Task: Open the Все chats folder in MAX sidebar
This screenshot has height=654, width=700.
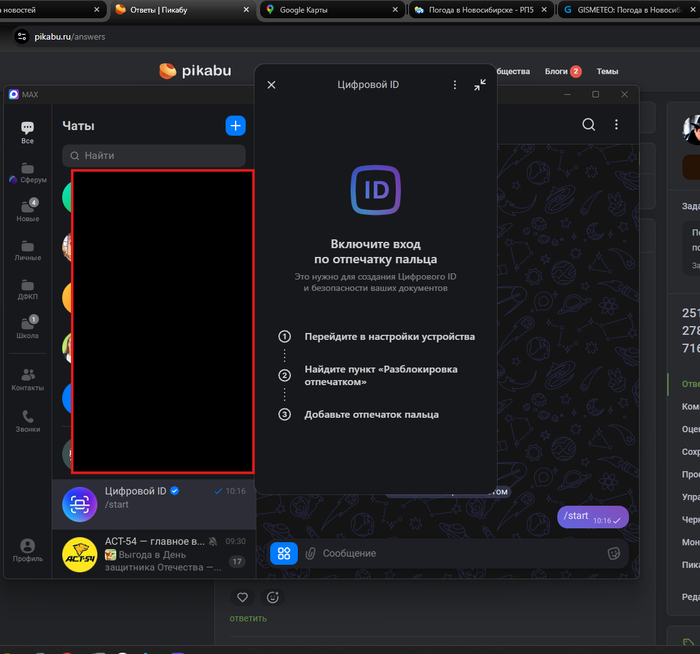Action: [x=27, y=133]
